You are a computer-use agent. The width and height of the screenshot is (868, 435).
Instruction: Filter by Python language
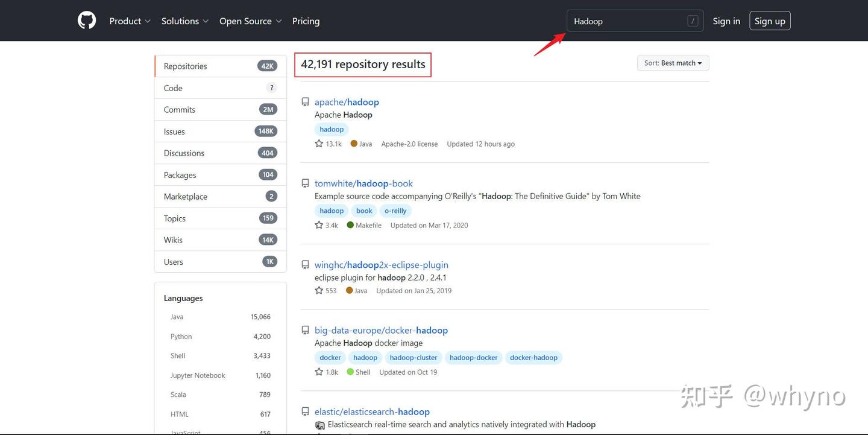pyautogui.click(x=221, y=337)
